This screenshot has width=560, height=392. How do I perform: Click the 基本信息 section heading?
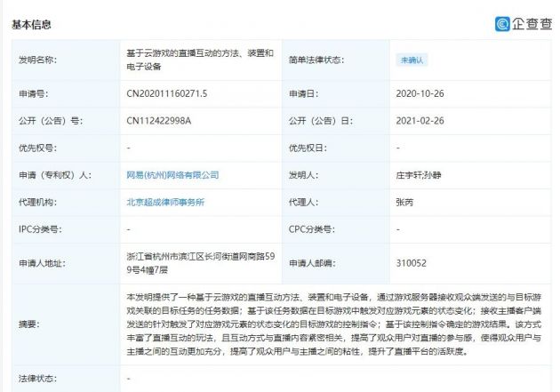(x=31, y=25)
